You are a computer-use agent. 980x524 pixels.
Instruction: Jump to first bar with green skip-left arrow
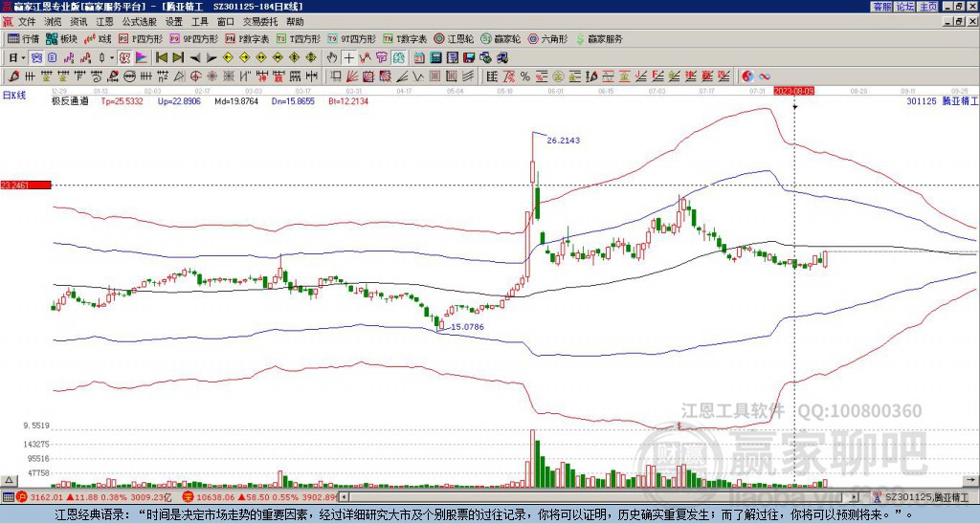[x=161, y=57]
